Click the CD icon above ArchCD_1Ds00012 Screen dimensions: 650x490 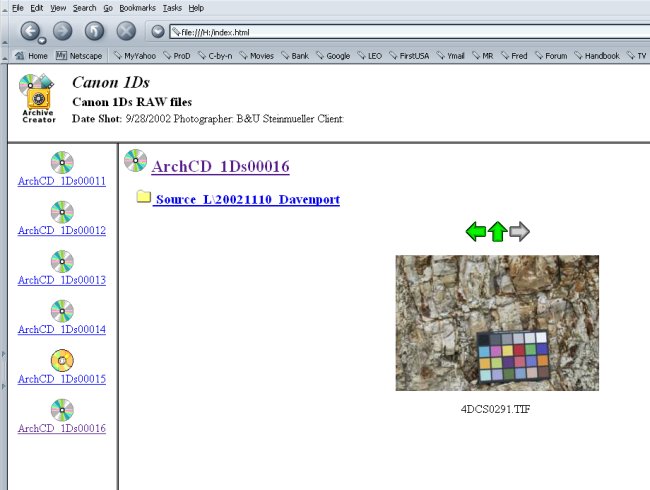tap(62, 212)
